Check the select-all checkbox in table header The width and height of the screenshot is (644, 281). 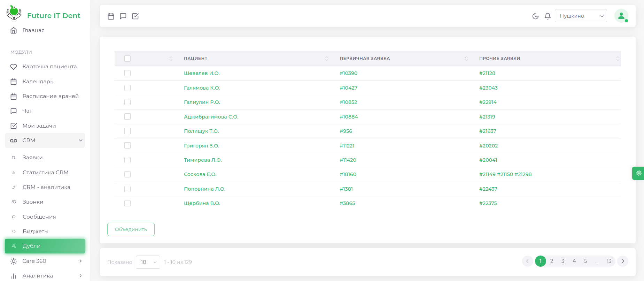coord(127,59)
